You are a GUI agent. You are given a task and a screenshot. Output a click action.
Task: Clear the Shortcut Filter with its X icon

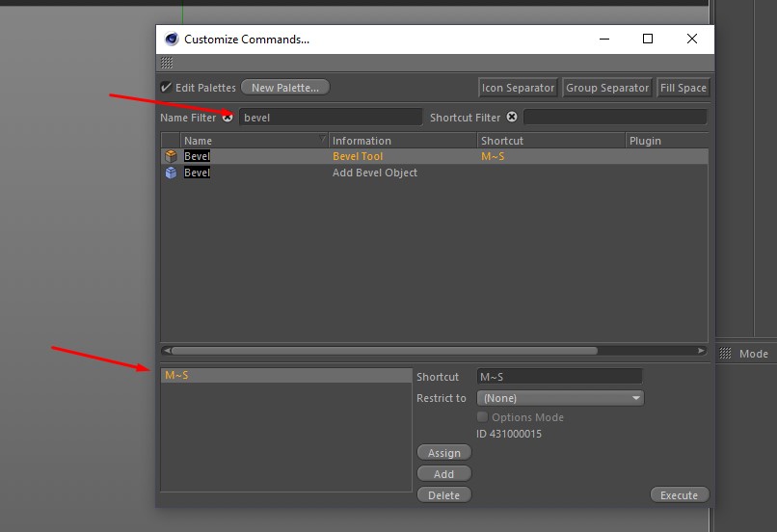click(512, 117)
